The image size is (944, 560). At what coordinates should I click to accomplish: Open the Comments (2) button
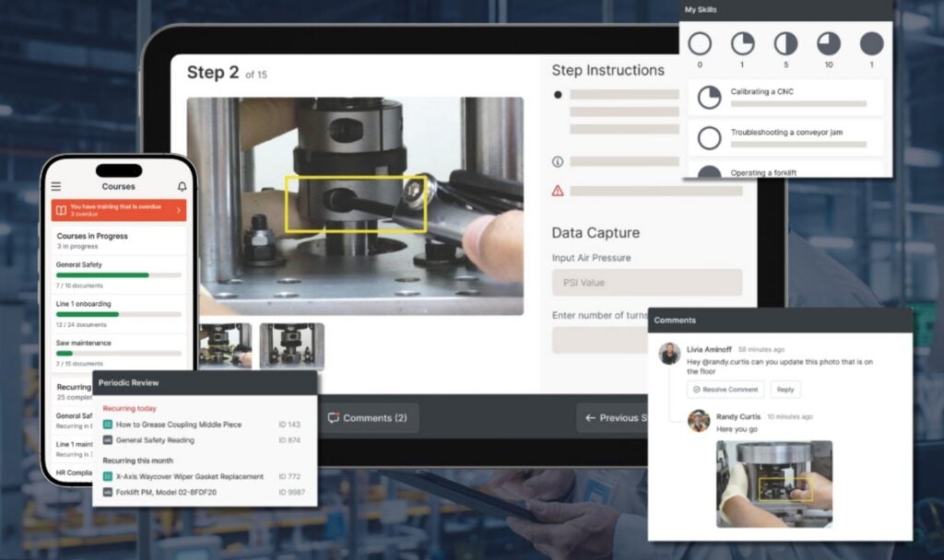point(368,417)
